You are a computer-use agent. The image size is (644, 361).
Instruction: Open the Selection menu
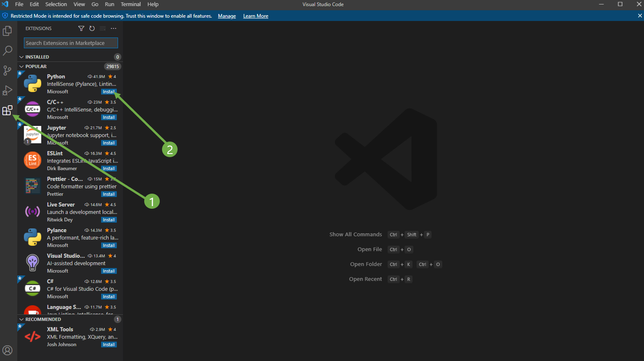pyautogui.click(x=56, y=4)
